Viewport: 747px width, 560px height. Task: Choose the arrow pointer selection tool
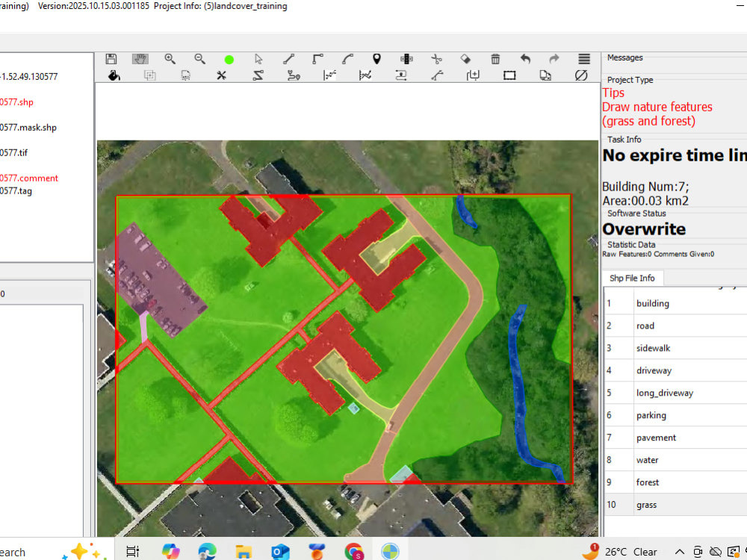coord(258,59)
